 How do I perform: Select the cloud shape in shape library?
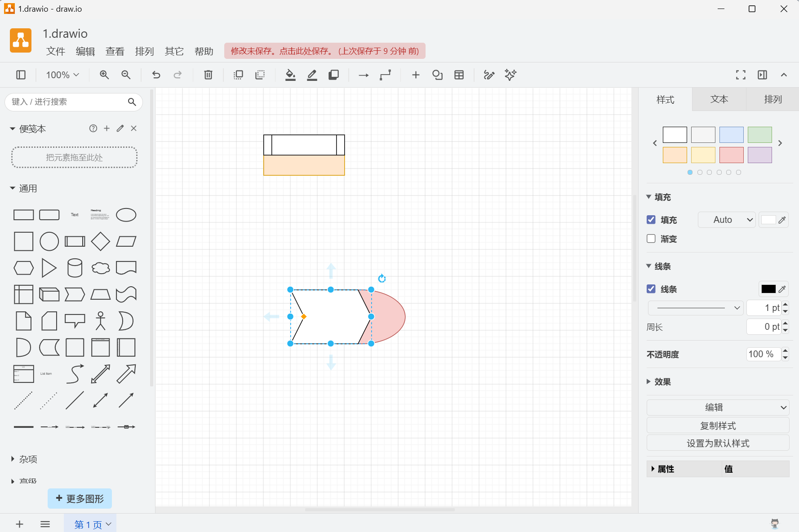(x=101, y=268)
